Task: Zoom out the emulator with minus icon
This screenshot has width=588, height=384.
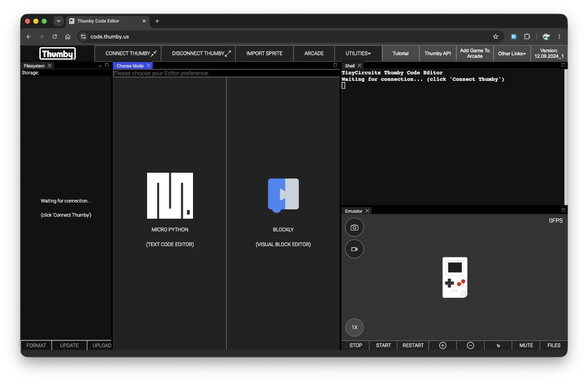Action: click(470, 345)
